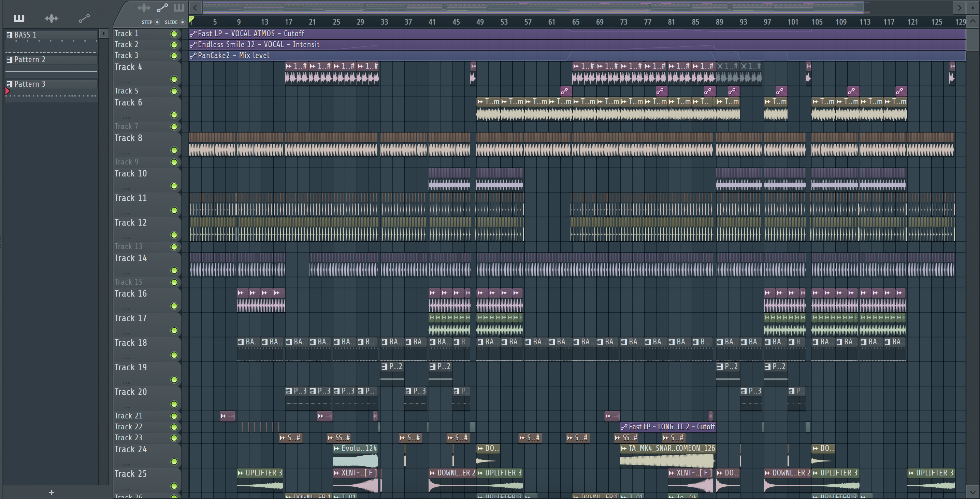980x499 pixels.
Task: Toggle the Track 22 mute LED
Action: pyautogui.click(x=174, y=427)
